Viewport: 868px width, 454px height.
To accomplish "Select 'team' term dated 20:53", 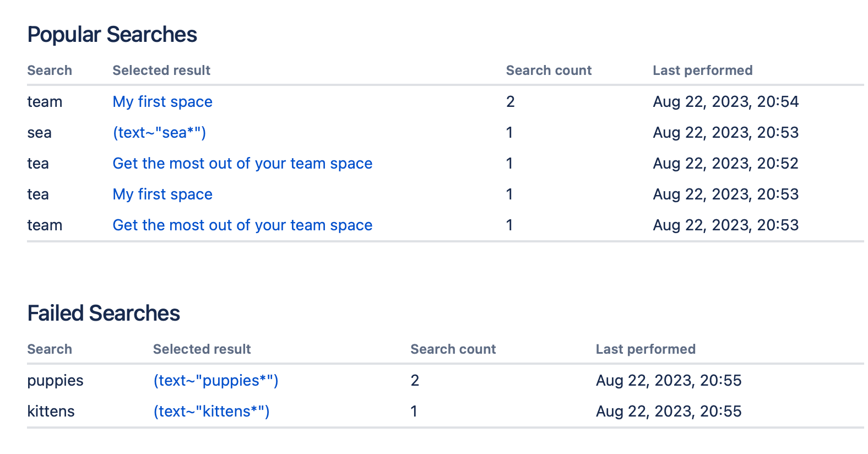I will (x=45, y=225).
